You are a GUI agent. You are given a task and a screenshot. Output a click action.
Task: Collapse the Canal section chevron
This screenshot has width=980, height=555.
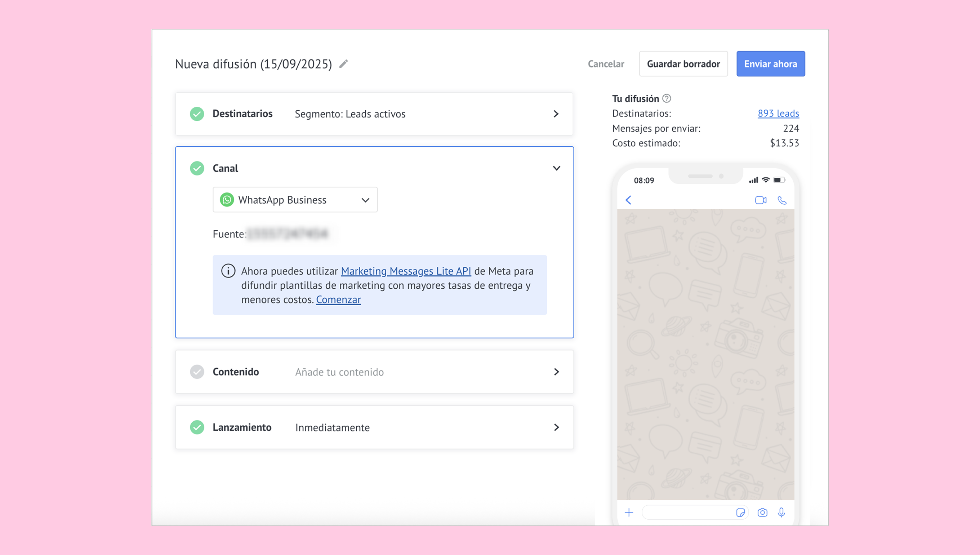pyautogui.click(x=556, y=168)
